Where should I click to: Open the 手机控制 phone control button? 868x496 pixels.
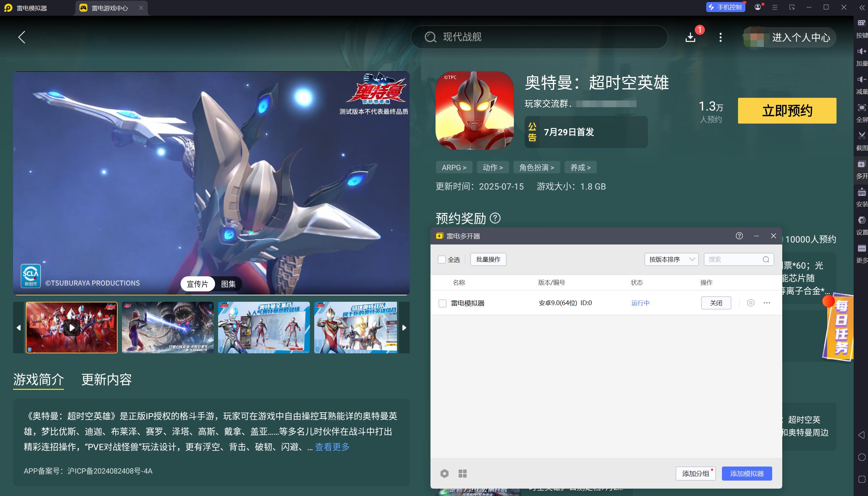click(x=726, y=7)
